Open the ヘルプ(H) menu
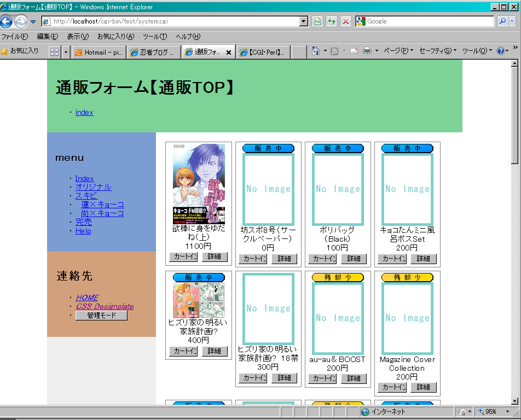The height and width of the screenshot is (420, 521). [188, 37]
